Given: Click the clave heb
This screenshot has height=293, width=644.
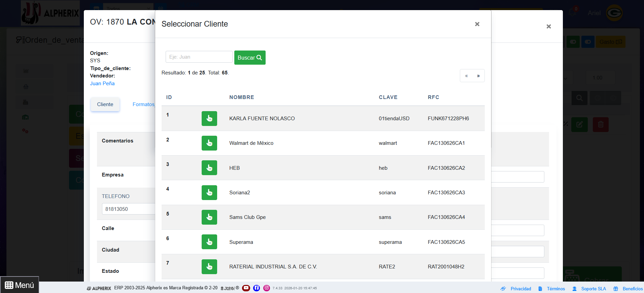Looking at the screenshot, I should click(x=383, y=168).
